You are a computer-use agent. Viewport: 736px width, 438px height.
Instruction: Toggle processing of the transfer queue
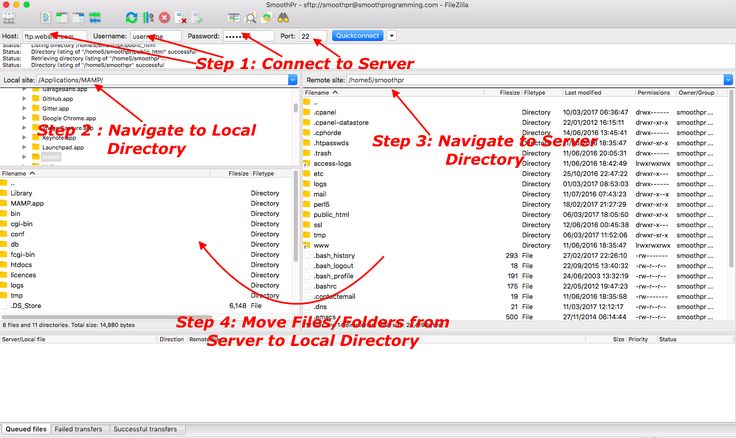(x=148, y=18)
